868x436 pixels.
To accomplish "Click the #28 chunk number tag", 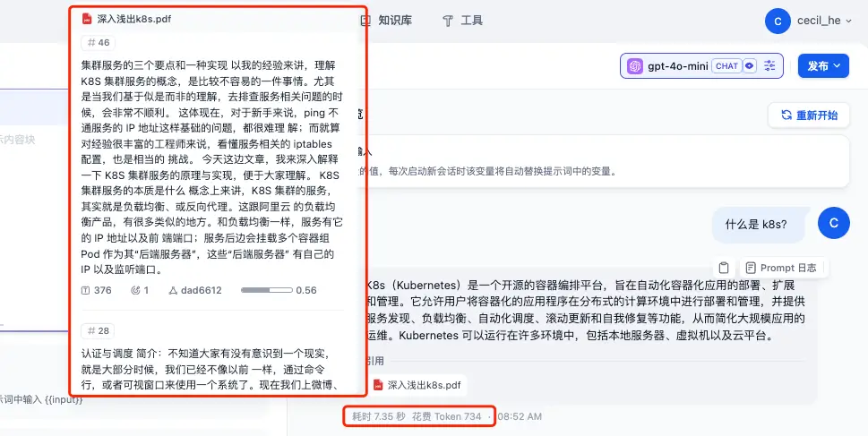I will click(98, 331).
